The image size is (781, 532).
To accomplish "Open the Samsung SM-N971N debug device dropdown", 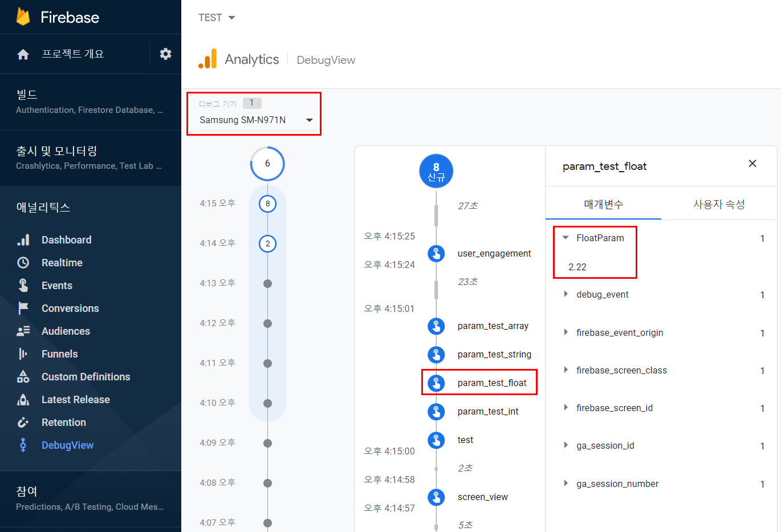I will click(257, 120).
